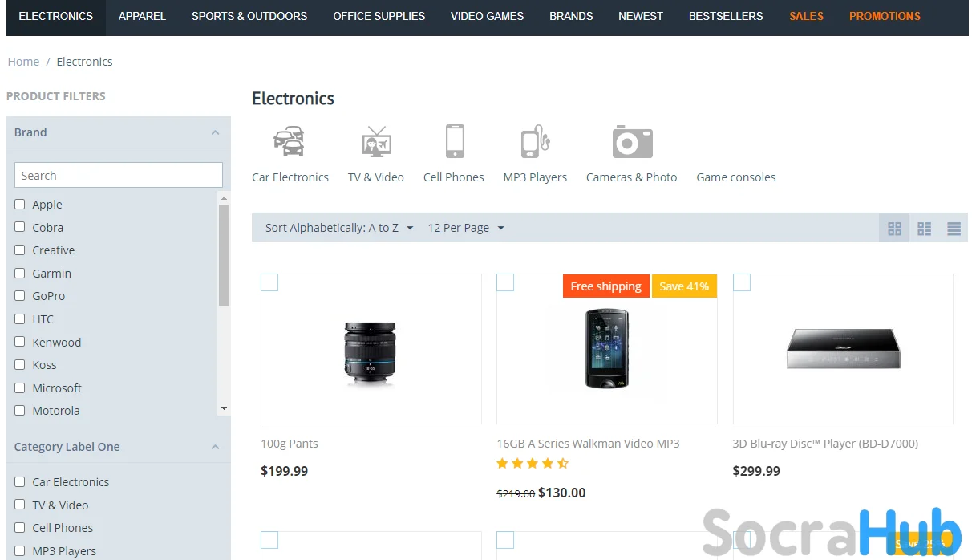
Task: Open the 3D Blu-ray Disc Player product link
Action: pos(825,444)
